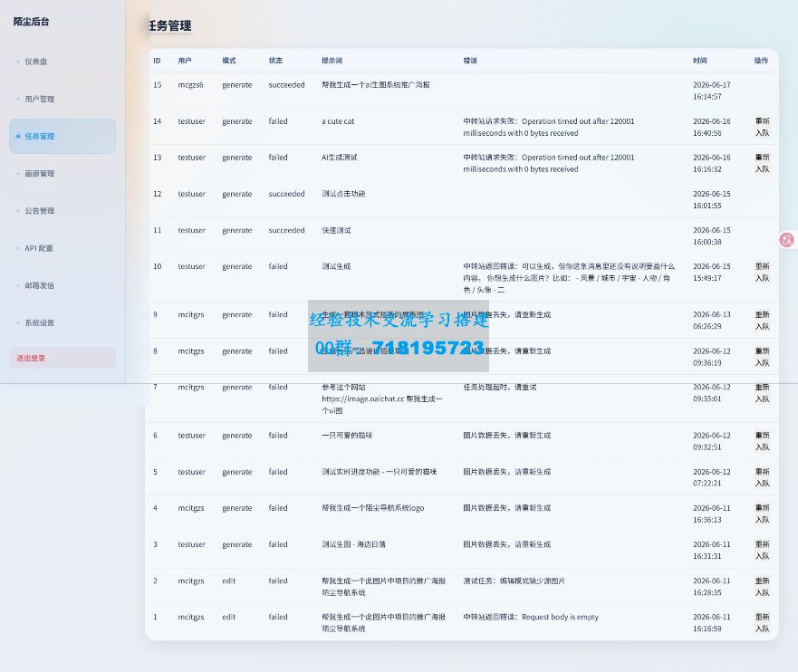Viewport: 798px width, 672px height.
Task: Click 重新入队 for task ID 6
Action: (762, 442)
